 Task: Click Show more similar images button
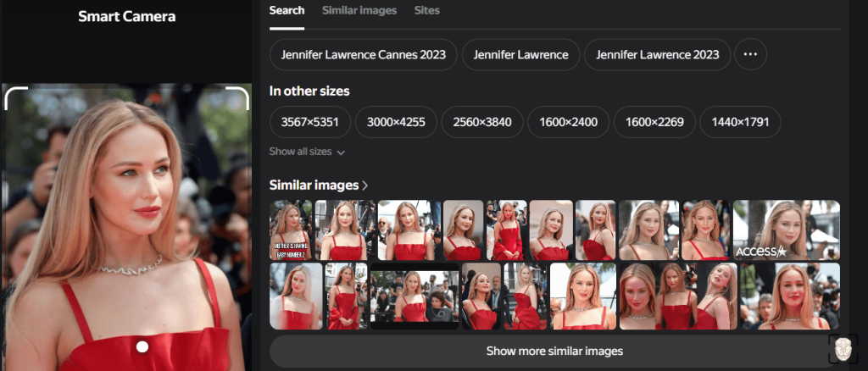pos(554,352)
